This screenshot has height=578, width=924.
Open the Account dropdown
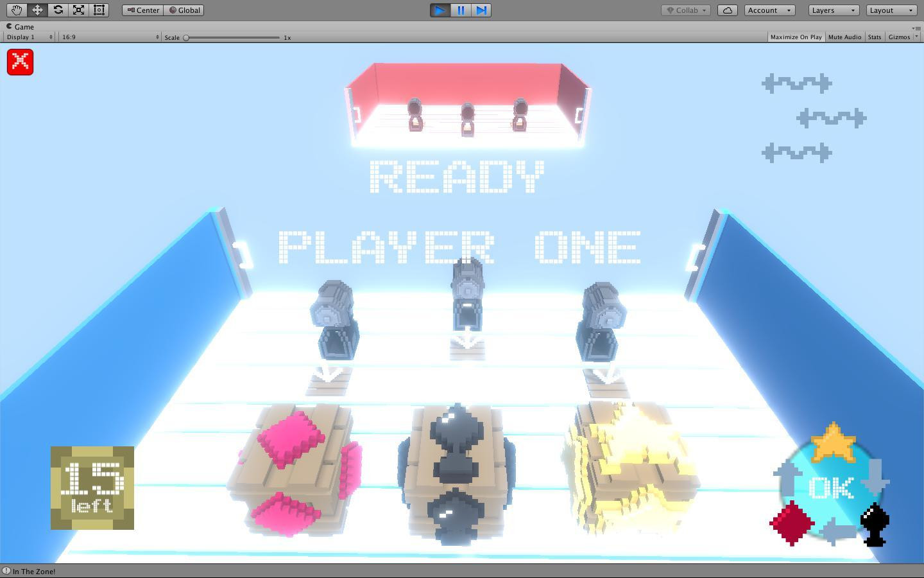(x=769, y=10)
